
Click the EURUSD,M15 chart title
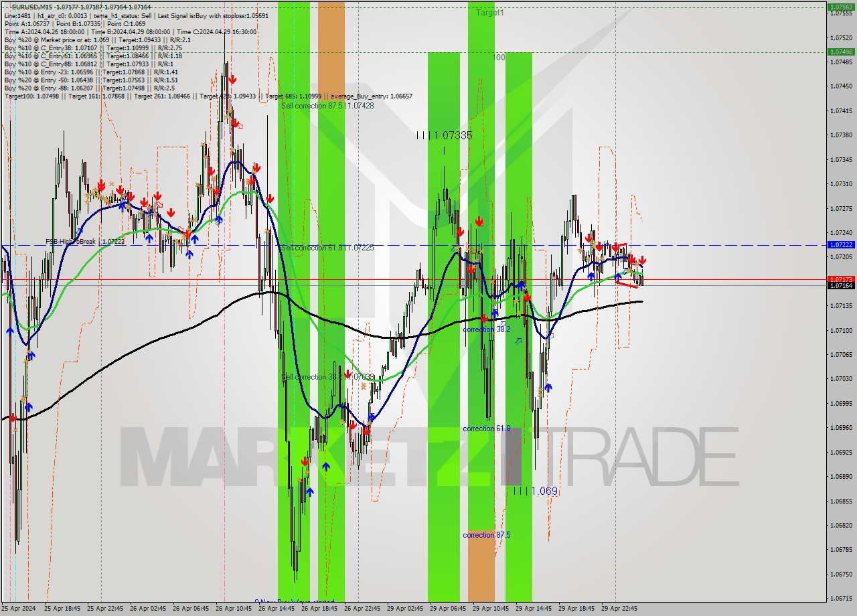tap(82, 7)
